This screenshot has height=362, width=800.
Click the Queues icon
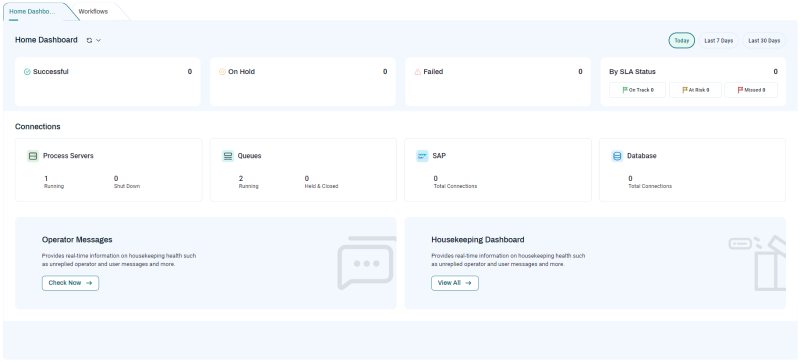pos(228,156)
